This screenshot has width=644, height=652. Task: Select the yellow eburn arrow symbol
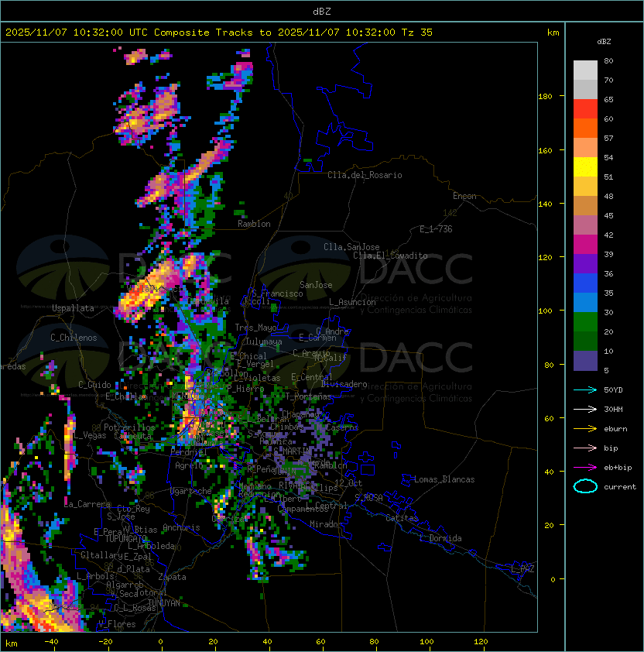click(585, 429)
